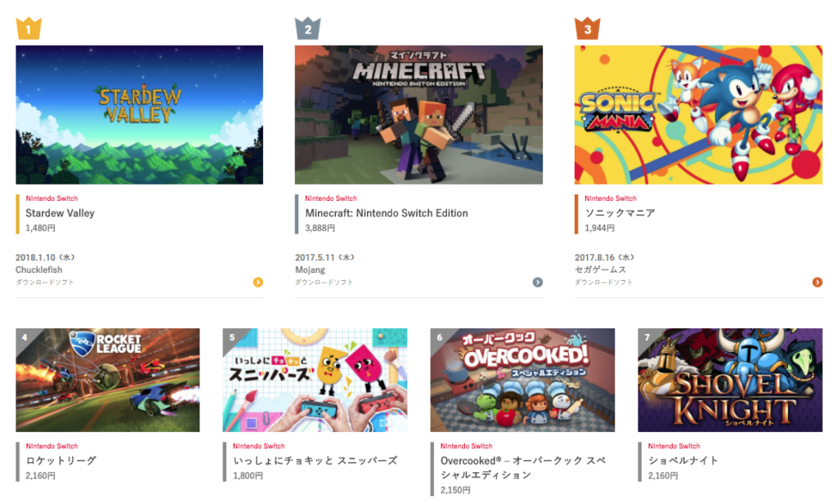Click the gray arrow icon under Mojang
This screenshot has width=837, height=504.
(x=538, y=282)
